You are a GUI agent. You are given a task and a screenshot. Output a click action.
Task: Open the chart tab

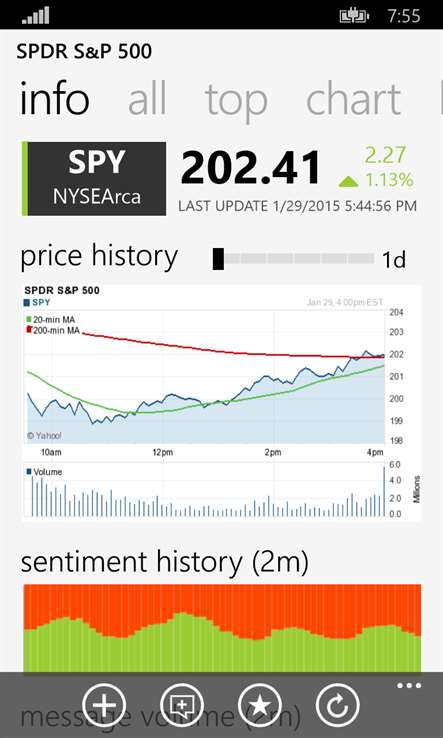click(354, 98)
